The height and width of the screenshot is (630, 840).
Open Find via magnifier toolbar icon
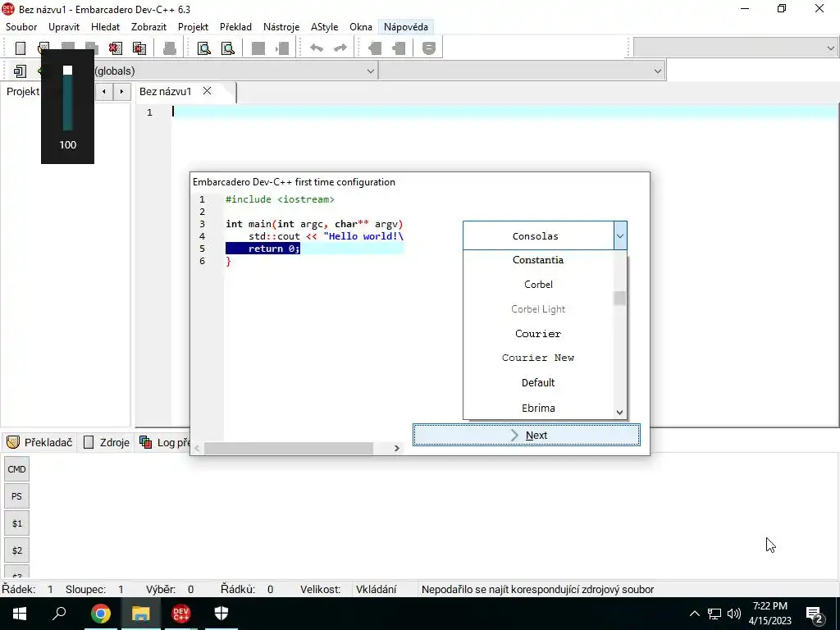(204, 48)
